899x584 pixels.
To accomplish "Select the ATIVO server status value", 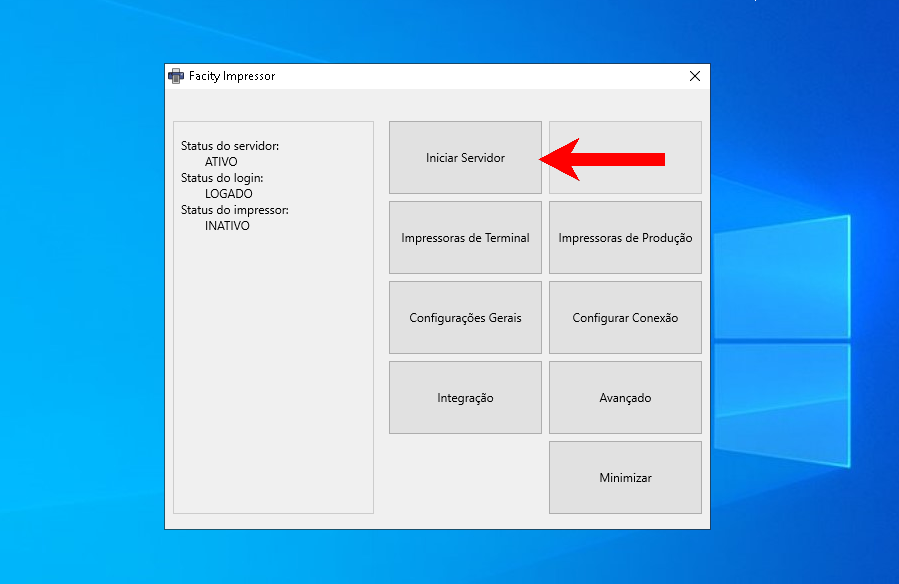I will point(221,162).
